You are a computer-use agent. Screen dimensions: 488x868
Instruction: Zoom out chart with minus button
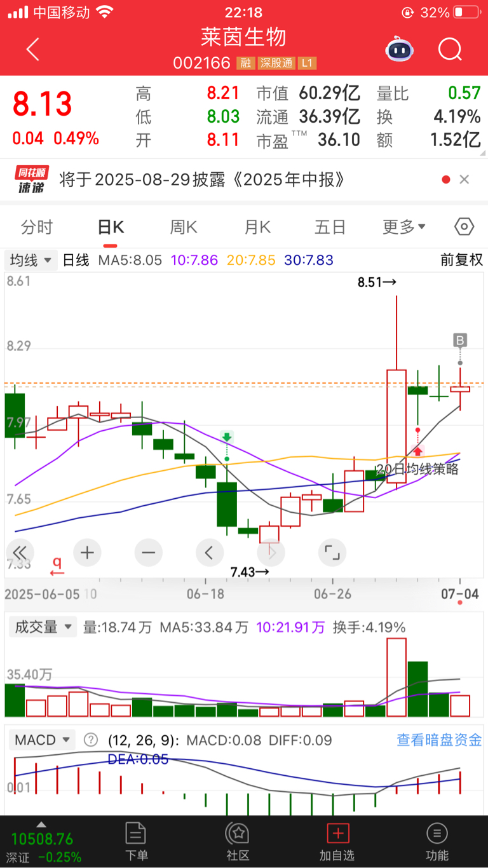(148, 553)
